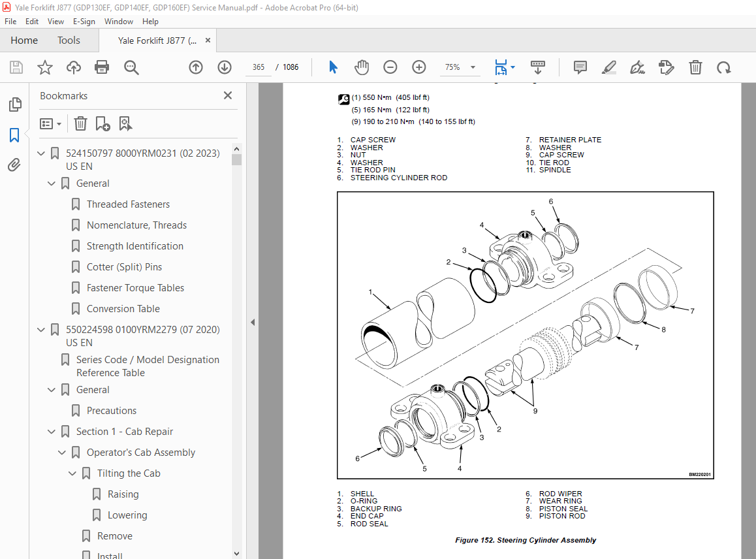Click bookmarks panel scroll down arrow

click(236, 554)
